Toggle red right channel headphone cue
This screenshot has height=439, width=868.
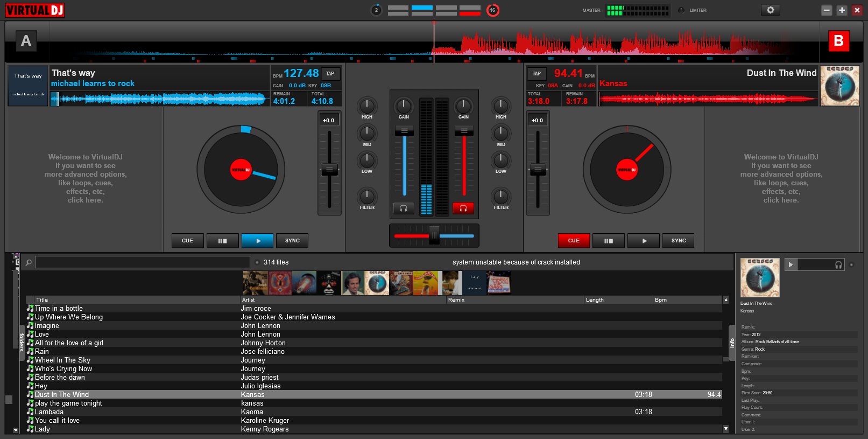[x=463, y=208]
